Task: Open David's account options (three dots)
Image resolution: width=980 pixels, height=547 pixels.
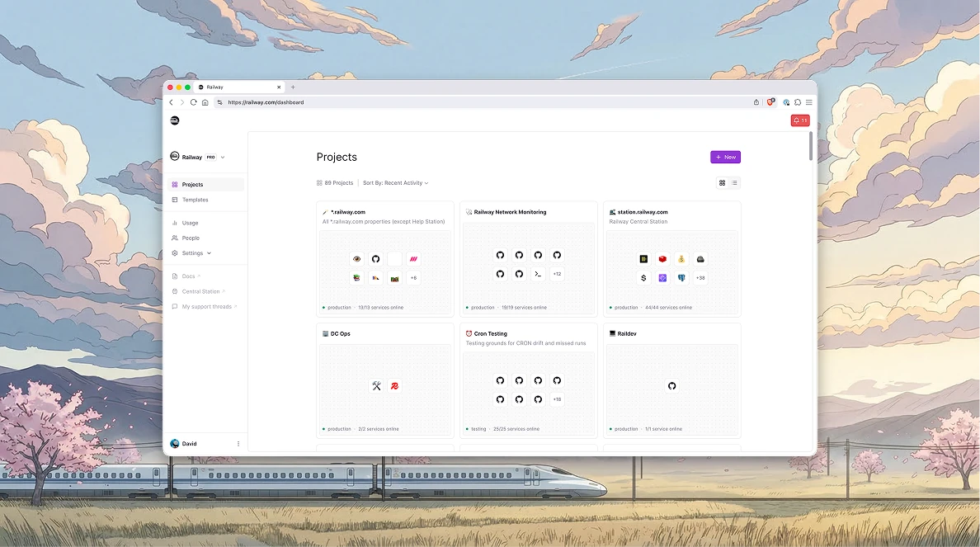Action: 238,444
